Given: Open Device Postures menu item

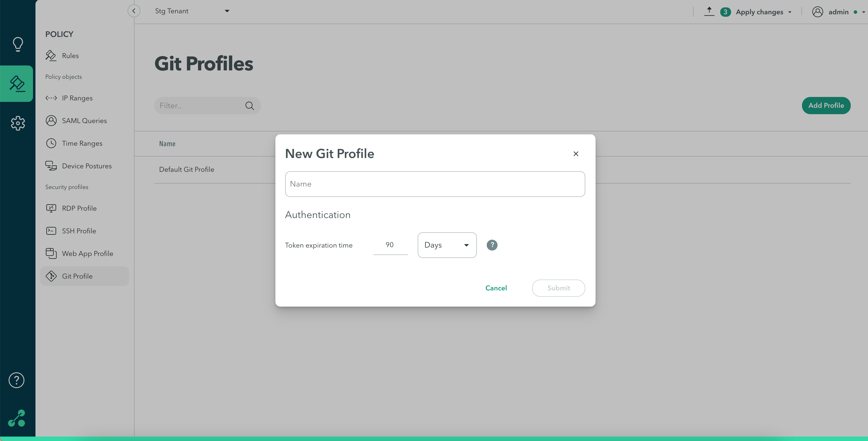Looking at the screenshot, I should 87,166.
